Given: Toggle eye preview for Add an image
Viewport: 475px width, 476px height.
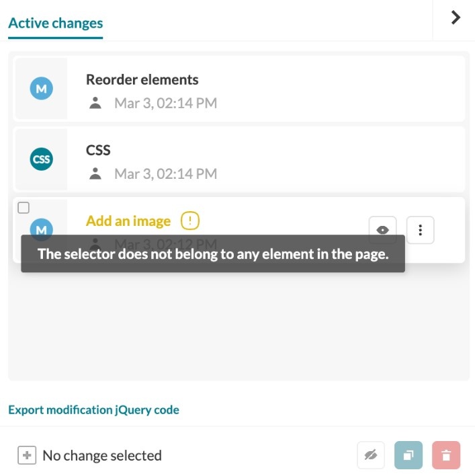Looking at the screenshot, I should [x=382, y=230].
